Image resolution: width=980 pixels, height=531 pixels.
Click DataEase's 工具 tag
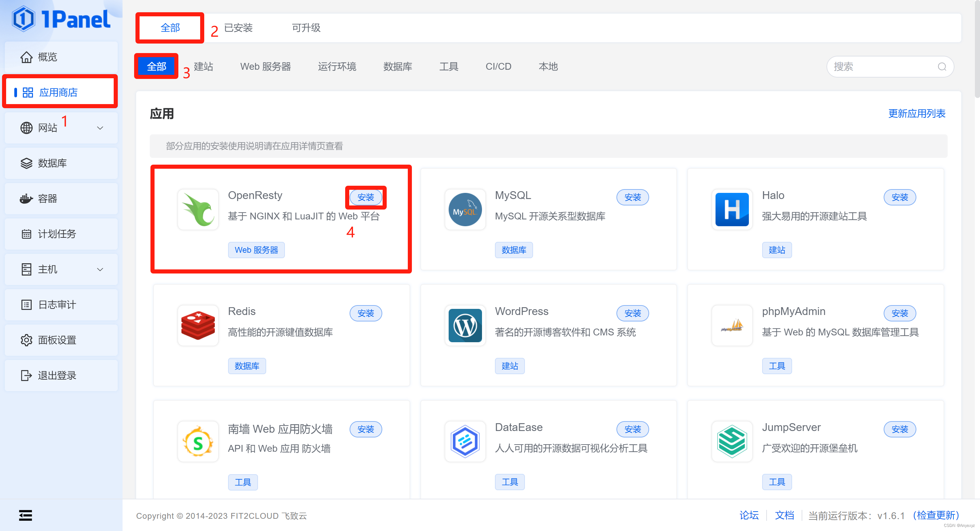[x=510, y=482]
